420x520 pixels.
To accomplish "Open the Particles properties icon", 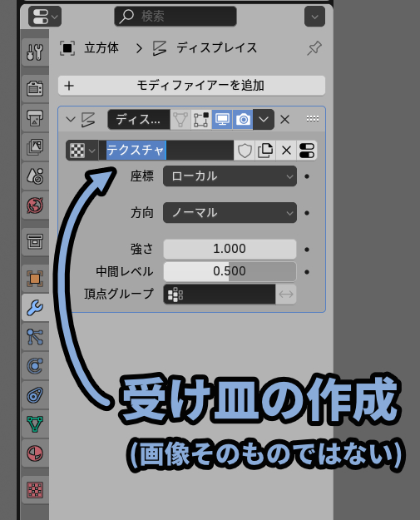I will (35, 337).
